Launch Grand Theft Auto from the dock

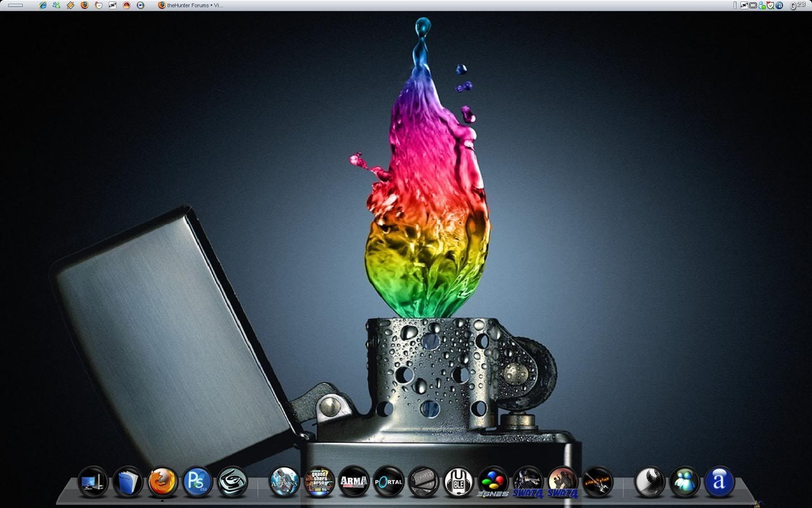click(x=319, y=482)
